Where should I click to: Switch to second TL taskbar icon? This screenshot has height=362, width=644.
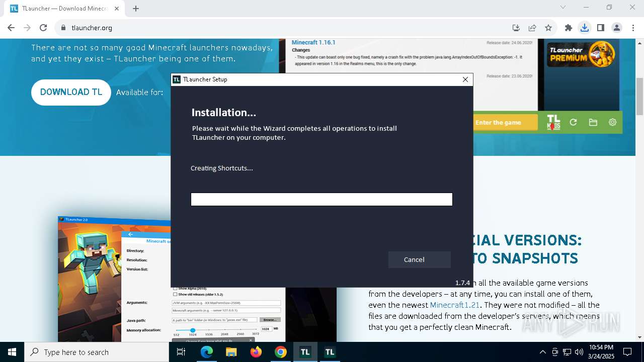[330, 352]
